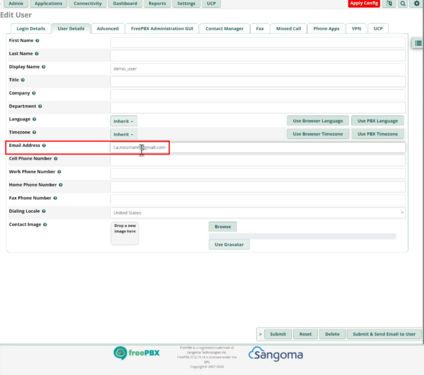This screenshot has width=424, height=375.
Task: Click Submit & Send Email to User
Action: (384, 334)
